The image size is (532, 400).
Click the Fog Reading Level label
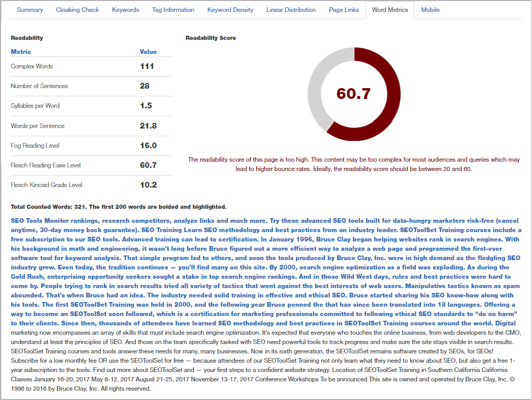point(35,146)
